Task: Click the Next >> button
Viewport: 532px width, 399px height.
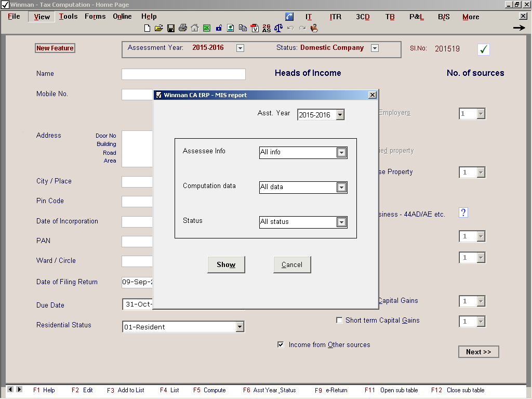Action: coord(478,352)
